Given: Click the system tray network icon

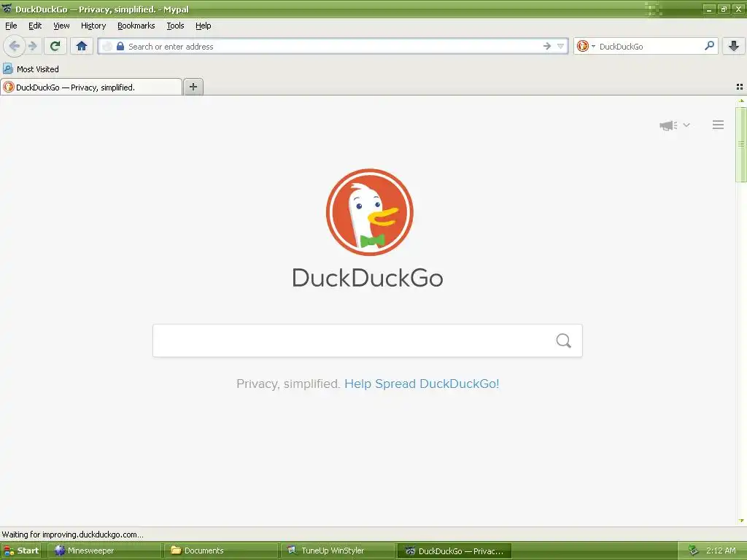Looking at the screenshot, I should tap(693, 551).
